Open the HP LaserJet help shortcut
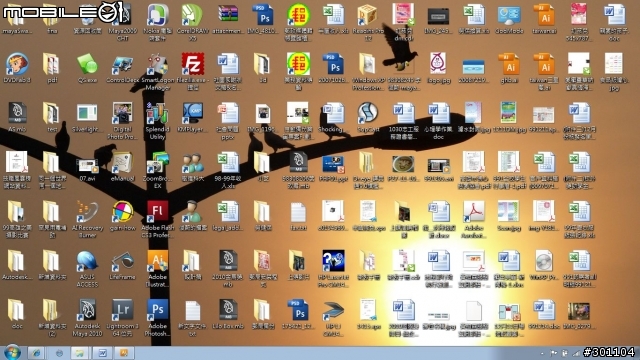The image size is (640, 360). pos(333,269)
